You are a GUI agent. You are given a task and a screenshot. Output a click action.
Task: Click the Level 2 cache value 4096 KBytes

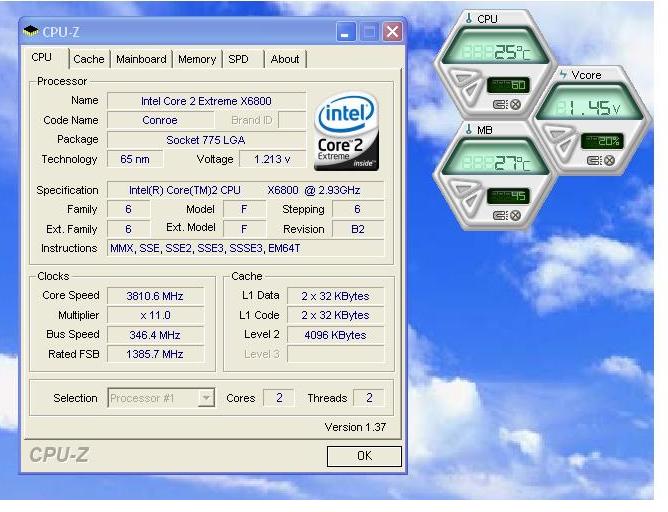335,335
